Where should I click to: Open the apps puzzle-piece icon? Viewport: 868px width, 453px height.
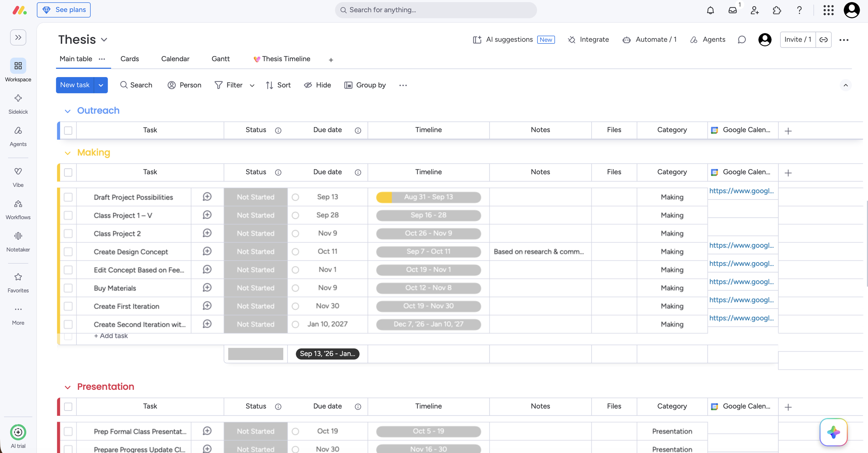point(777,10)
